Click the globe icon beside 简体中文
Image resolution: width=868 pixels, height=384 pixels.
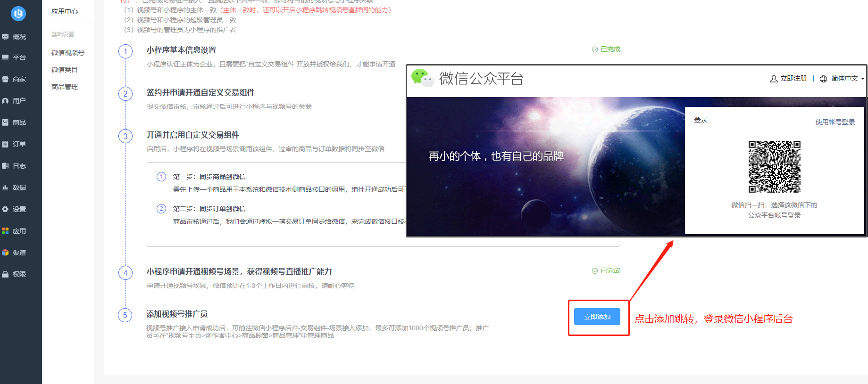click(x=823, y=79)
